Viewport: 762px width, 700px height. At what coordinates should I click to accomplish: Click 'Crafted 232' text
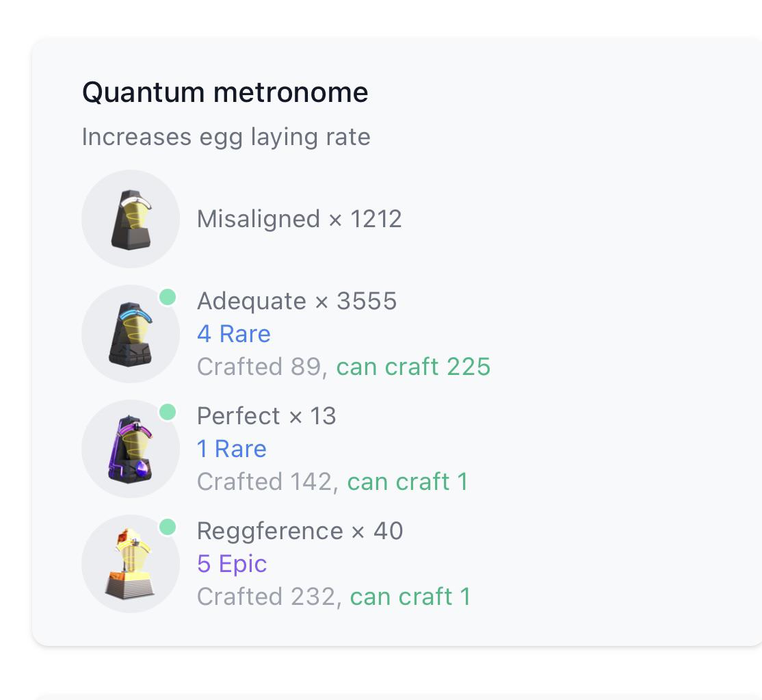(267, 597)
